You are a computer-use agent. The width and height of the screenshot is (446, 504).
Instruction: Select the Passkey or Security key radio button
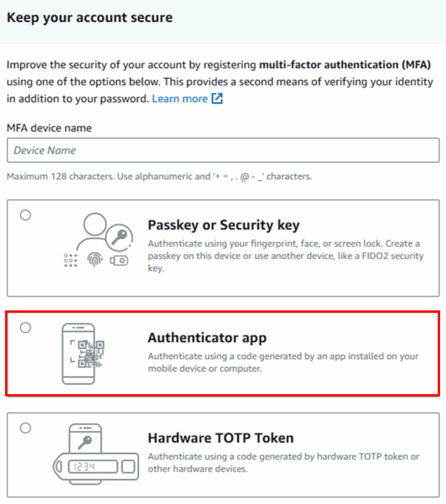coord(26,215)
